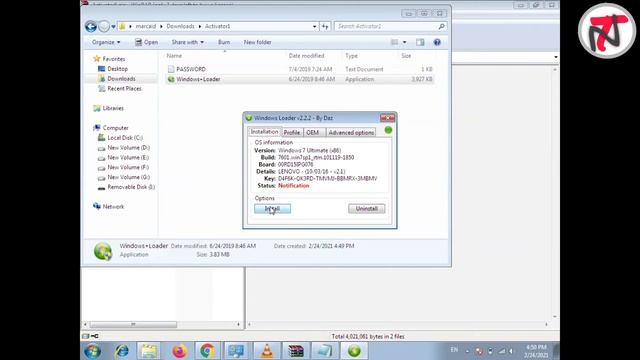Switch to the Profile tab
Image resolution: width=640 pixels, height=360 pixels.
(x=292, y=132)
